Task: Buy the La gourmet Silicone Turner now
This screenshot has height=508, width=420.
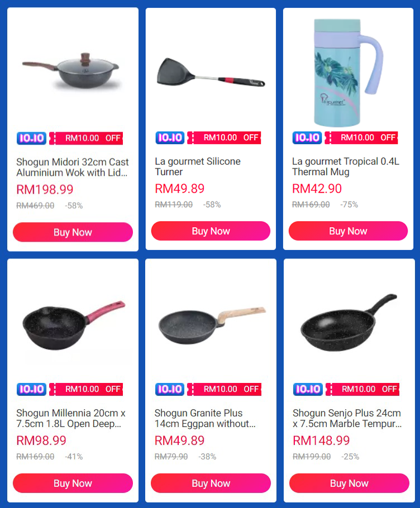Action: tap(211, 231)
